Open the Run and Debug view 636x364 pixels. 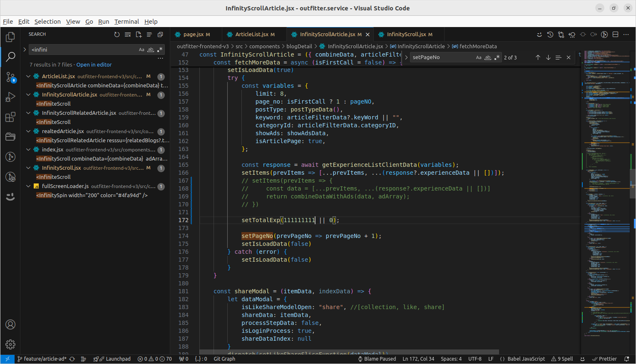click(10, 97)
